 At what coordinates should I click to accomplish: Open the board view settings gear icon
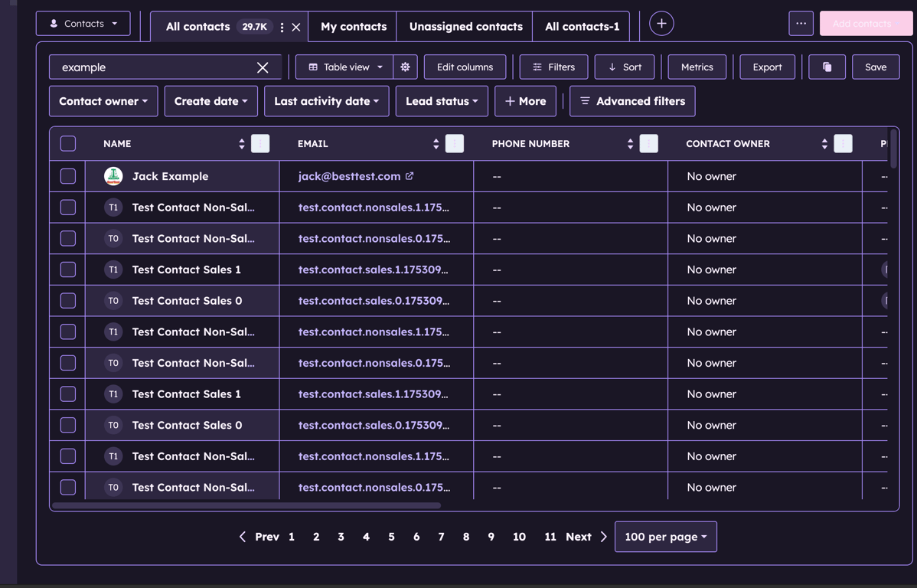click(405, 67)
